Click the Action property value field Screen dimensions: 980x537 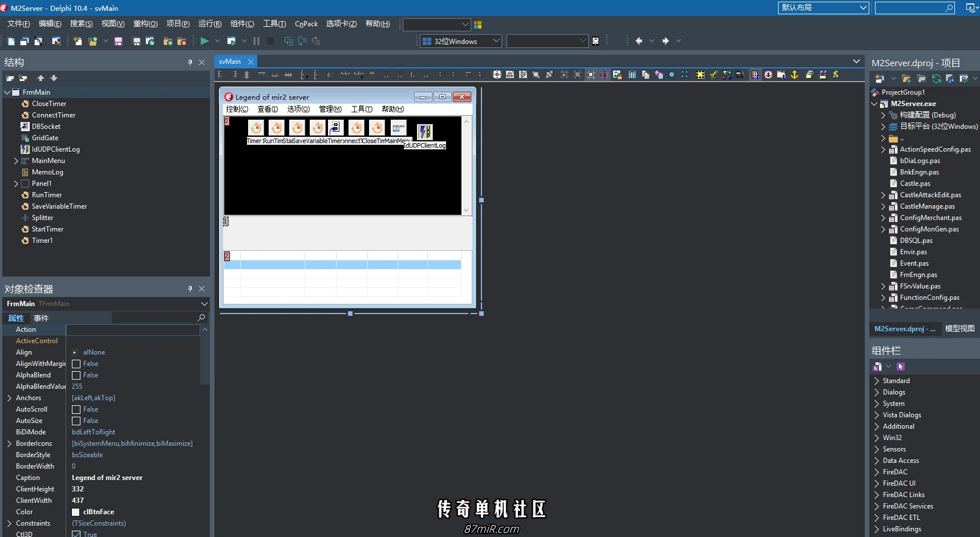point(133,329)
